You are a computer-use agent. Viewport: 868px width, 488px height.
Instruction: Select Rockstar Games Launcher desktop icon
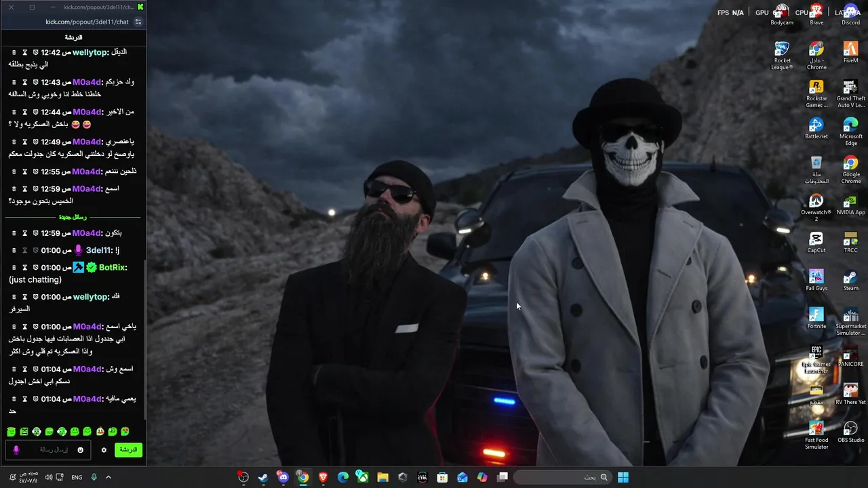816,94
